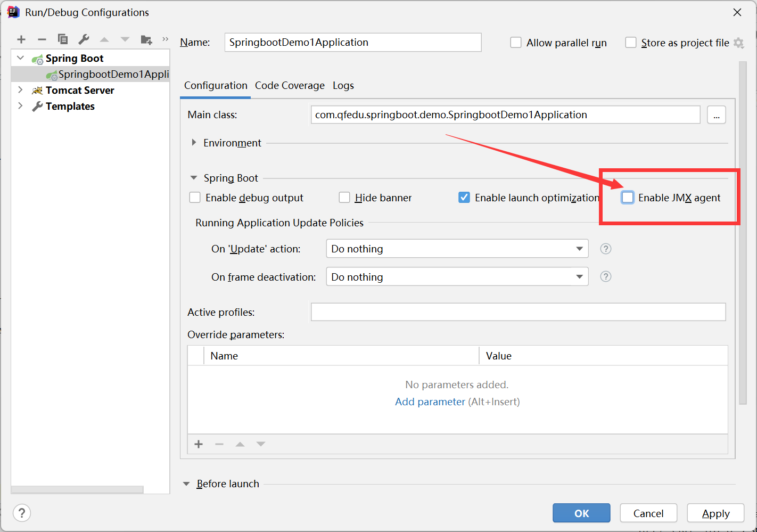Move configuration up in toolbar
The height and width of the screenshot is (532, 757).
(x=104, y=39)
